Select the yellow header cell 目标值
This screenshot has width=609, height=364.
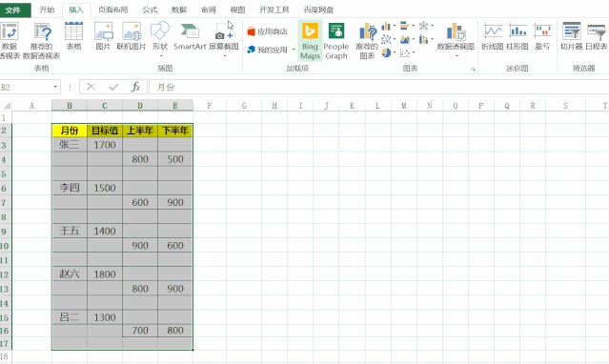pyautogui.click(x=105, y=131)
